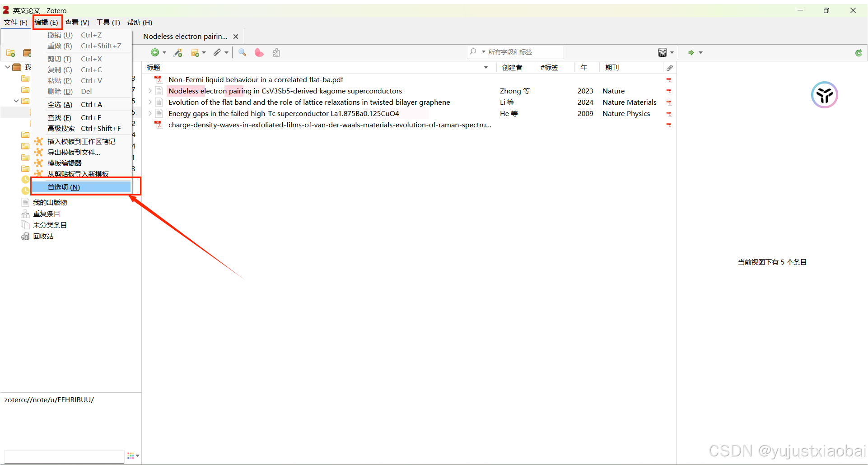Click PDF icon of charge-density-waves entry
This screenshot has height=465, width=868.
(x=159, y=125)
